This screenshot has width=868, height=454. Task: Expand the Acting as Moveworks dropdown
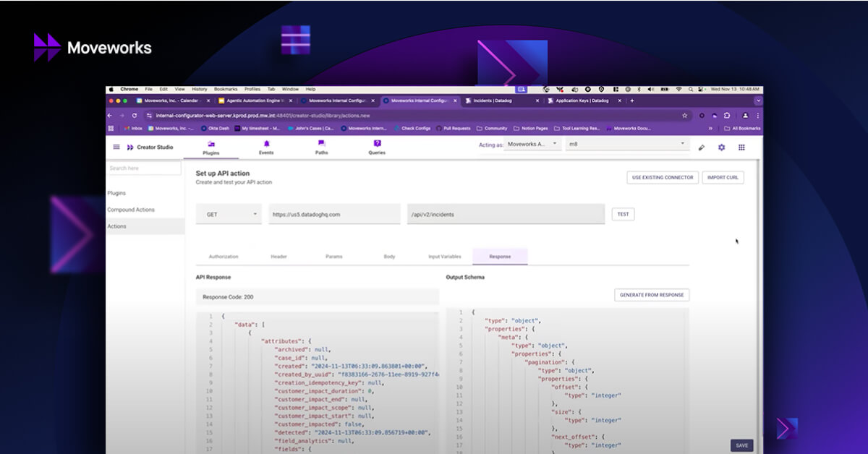[532, 145]
